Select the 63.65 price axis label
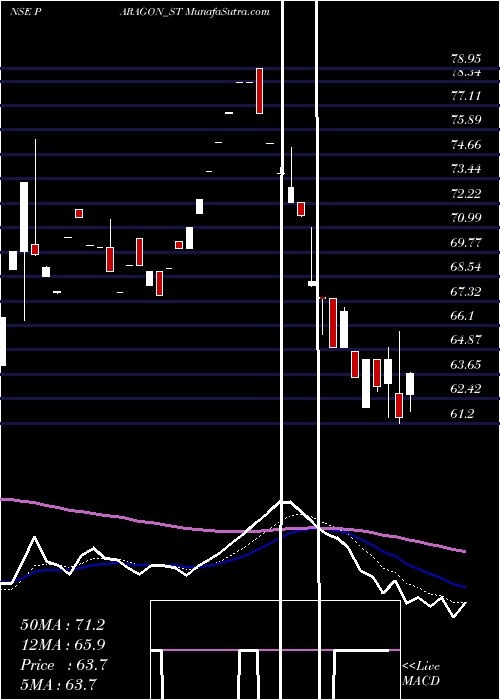 click(466, 364)
